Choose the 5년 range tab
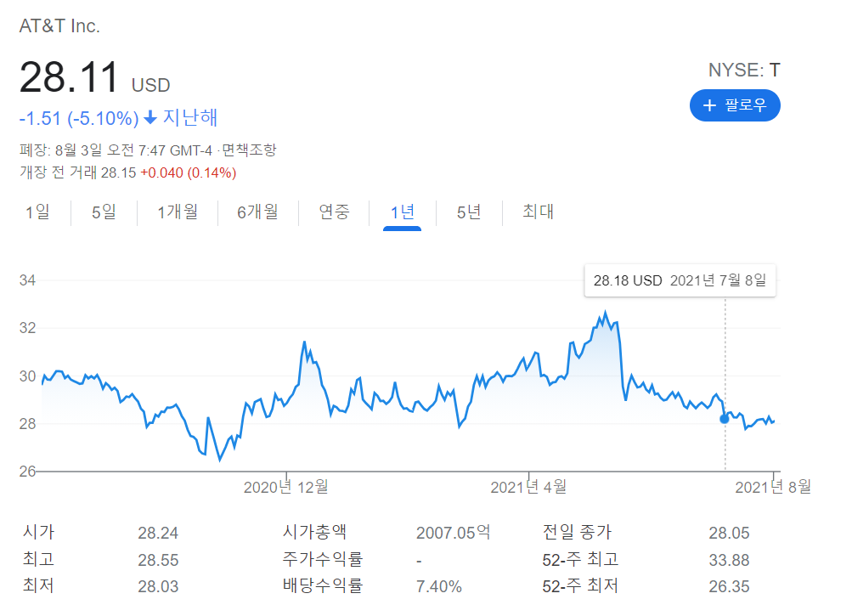This screenshot has width=852, height=616. click(x=469, y=212)
